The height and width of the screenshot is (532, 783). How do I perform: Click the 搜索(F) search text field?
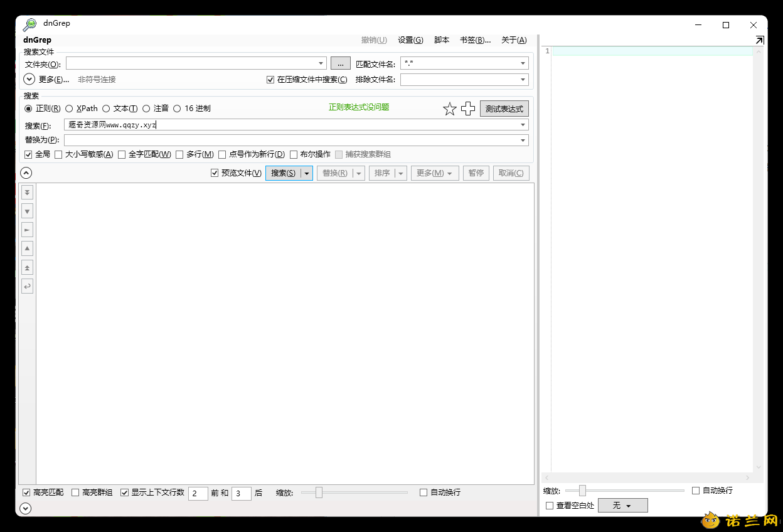[296, 125]
